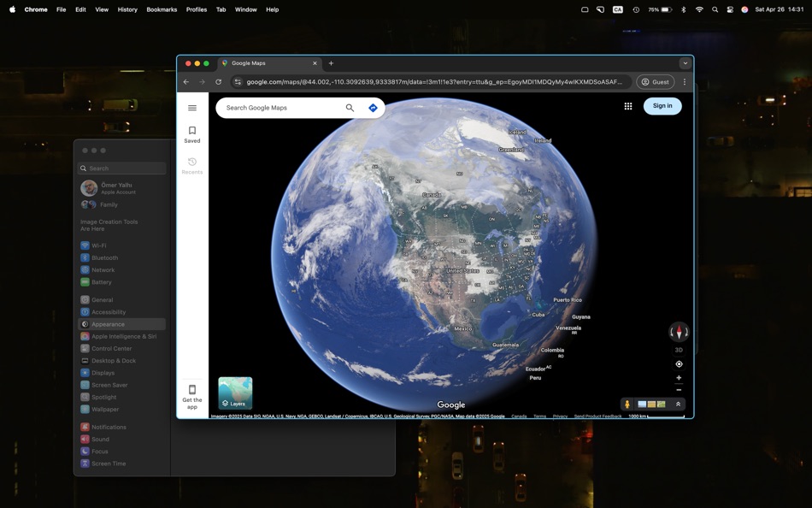This screenshot has height=508, width=812.
Task: Sign in to Google Maps
Action: click(662, 106)
